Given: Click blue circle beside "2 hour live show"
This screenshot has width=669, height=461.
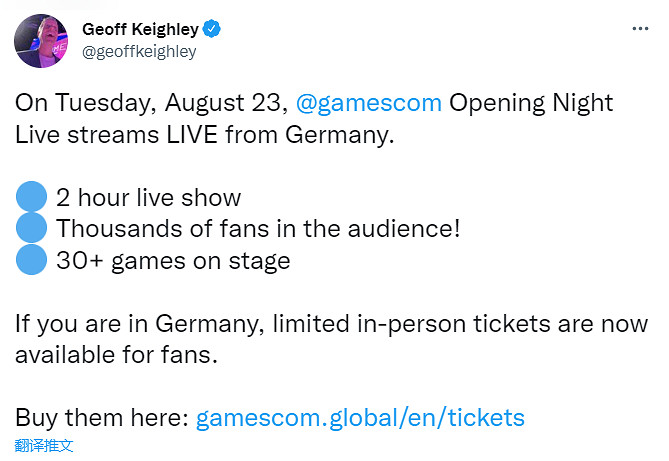Looking at the screenshot, I should point(30,198).
